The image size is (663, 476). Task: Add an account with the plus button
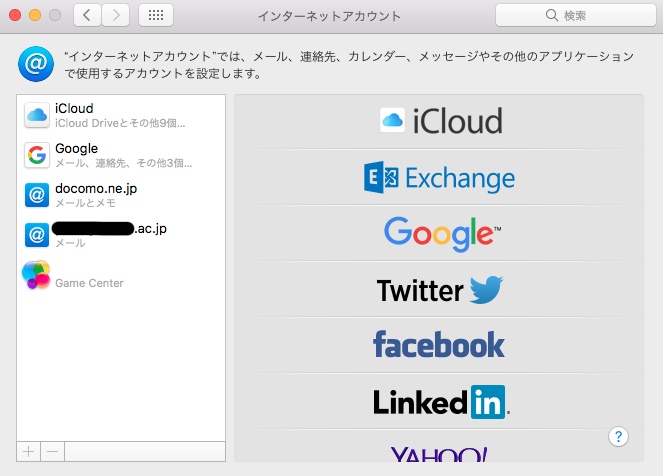click(x=29, y=451)
